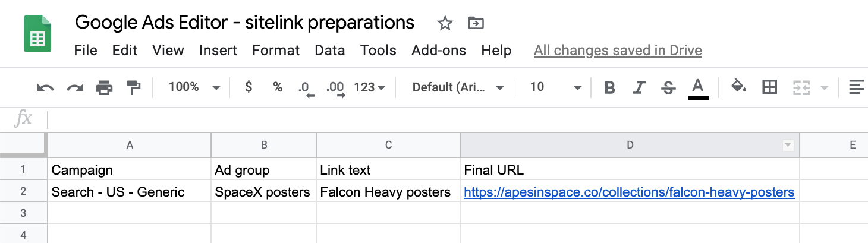
Task: Open the falcon-heavy-posters URL link
Action: tap(629, 192)
